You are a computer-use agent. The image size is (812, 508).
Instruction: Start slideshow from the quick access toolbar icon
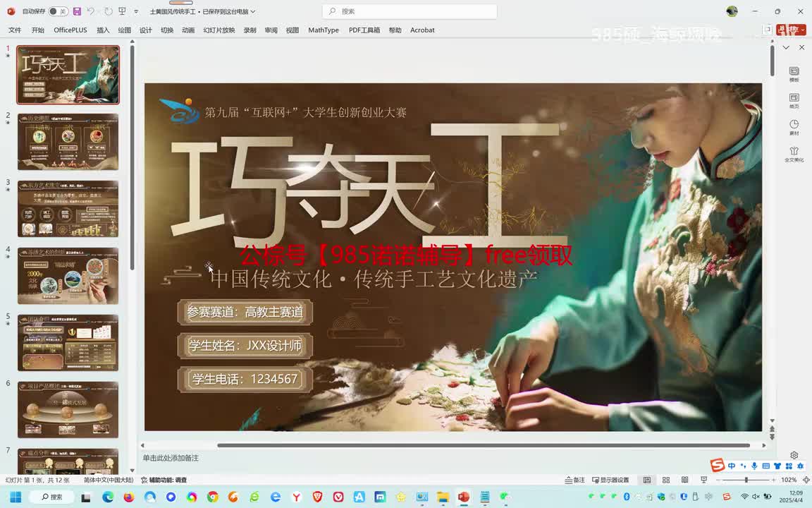tap(122, 11)
